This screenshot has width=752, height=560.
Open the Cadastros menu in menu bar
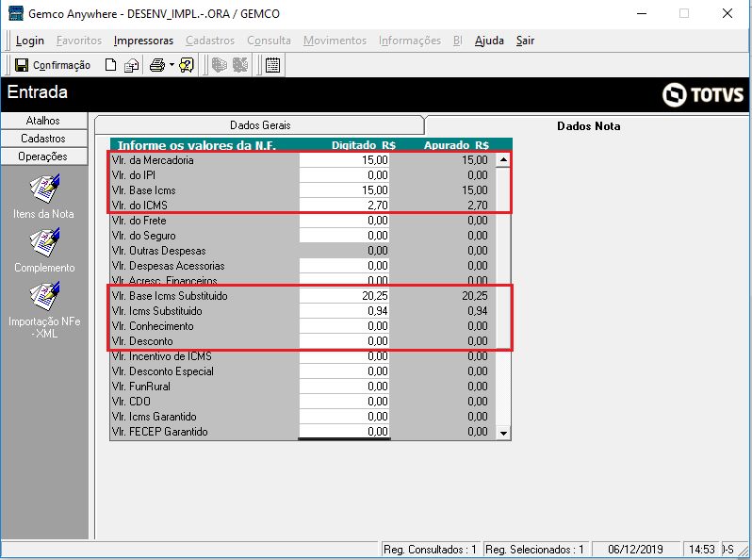[210, 41]
